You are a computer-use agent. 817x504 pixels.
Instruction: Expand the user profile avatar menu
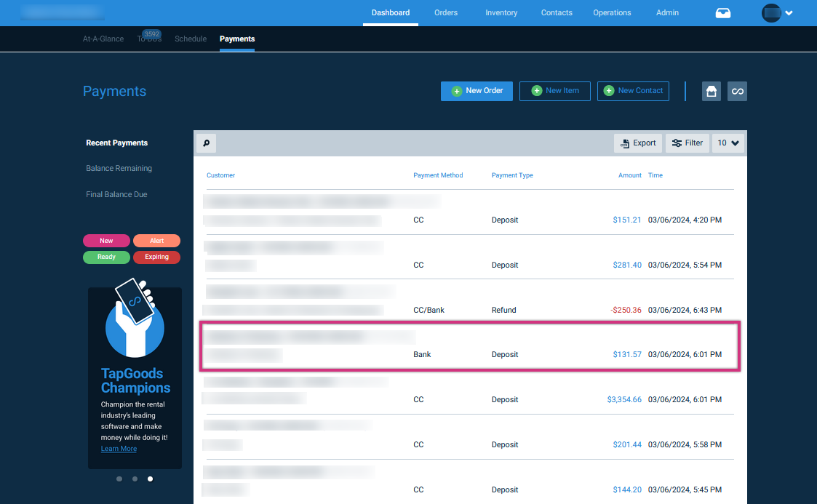click(x=777, y=13)
